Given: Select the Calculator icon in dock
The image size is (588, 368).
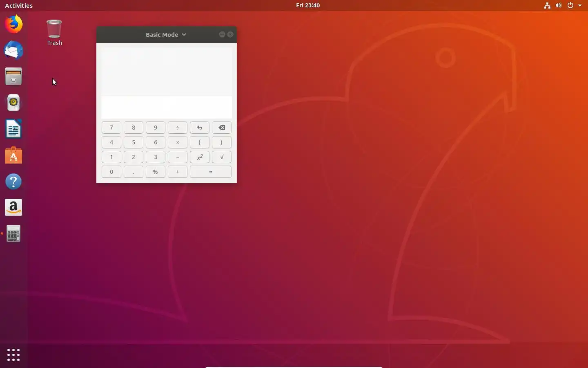Looking at the screenshot, I should pyautogui.click(x=13, y=234).
